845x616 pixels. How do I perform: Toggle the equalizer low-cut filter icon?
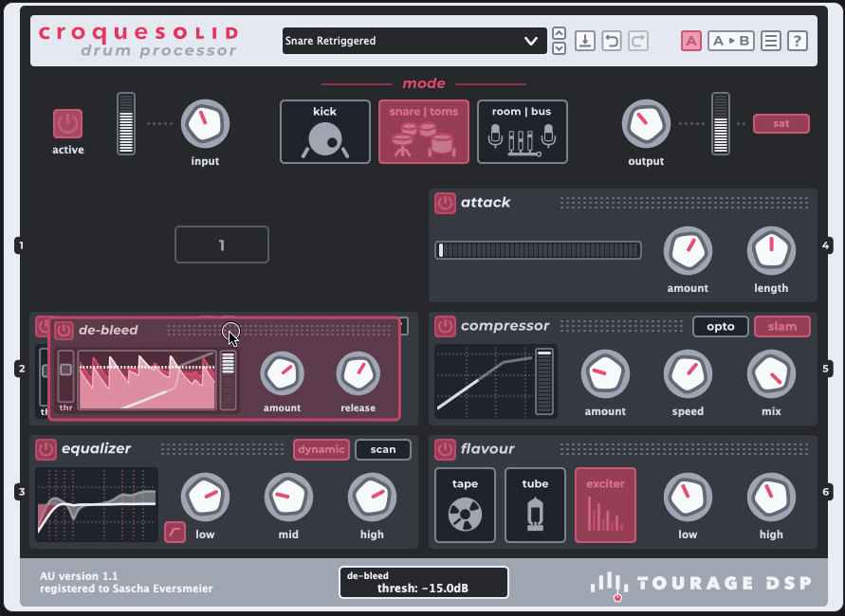coord(175,532)
